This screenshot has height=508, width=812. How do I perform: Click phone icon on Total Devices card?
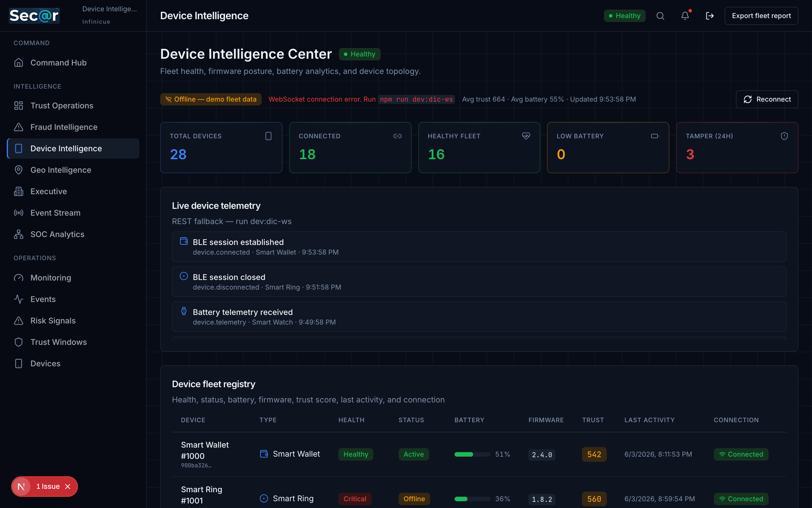coord(268,136)
